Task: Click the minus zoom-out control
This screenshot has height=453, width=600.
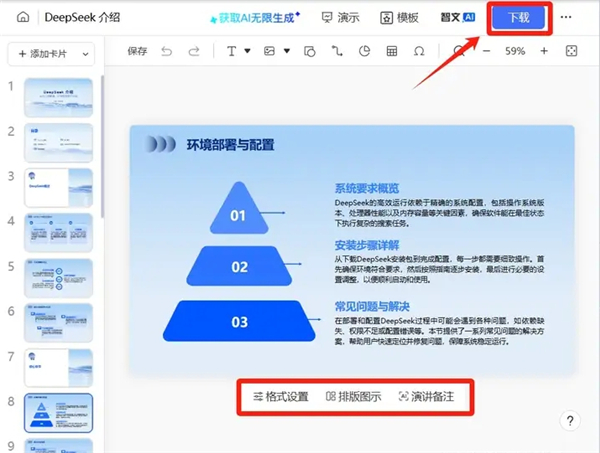Action: pyautogui.click(x=487, y=51)
